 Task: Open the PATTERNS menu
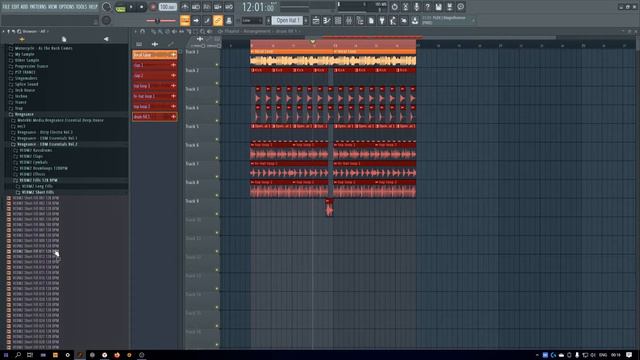click(x=38, y=7)
